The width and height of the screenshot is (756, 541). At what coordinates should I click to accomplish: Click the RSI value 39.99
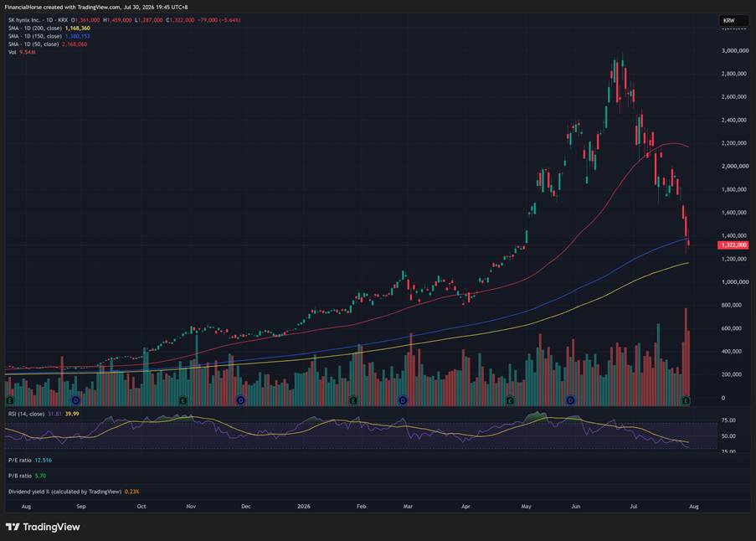click(x=72, y=414)
